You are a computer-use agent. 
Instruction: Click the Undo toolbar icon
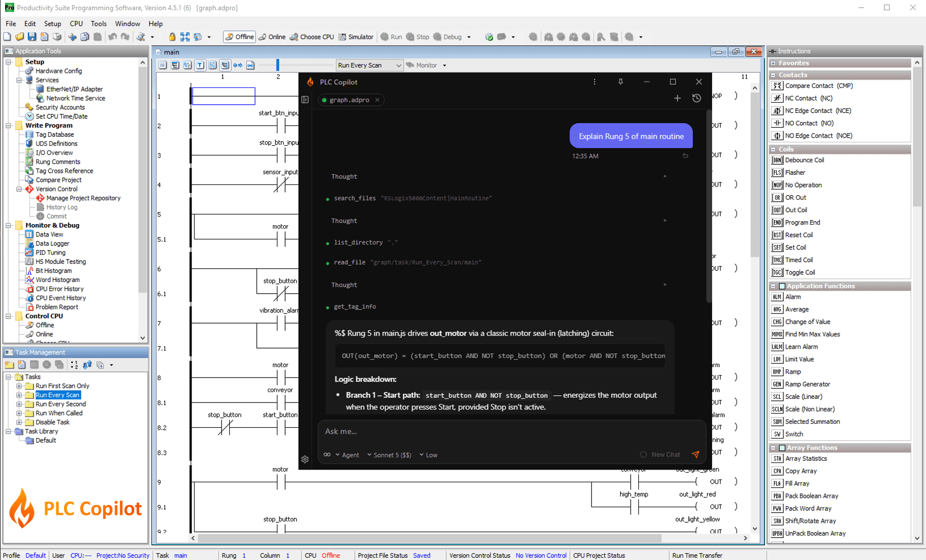[112, 37]
